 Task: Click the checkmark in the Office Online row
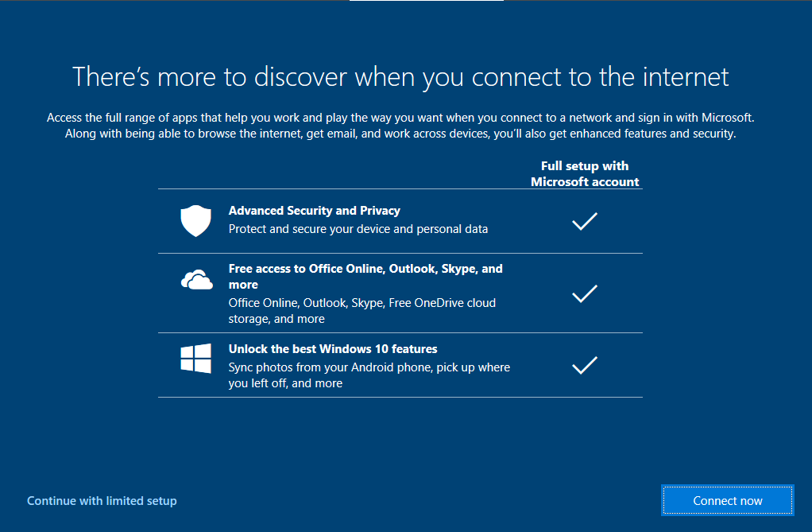point(585,293)
